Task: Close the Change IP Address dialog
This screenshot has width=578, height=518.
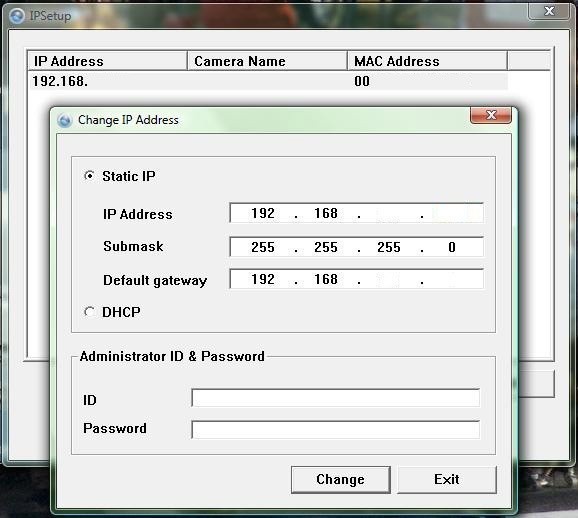Action: 491,115
